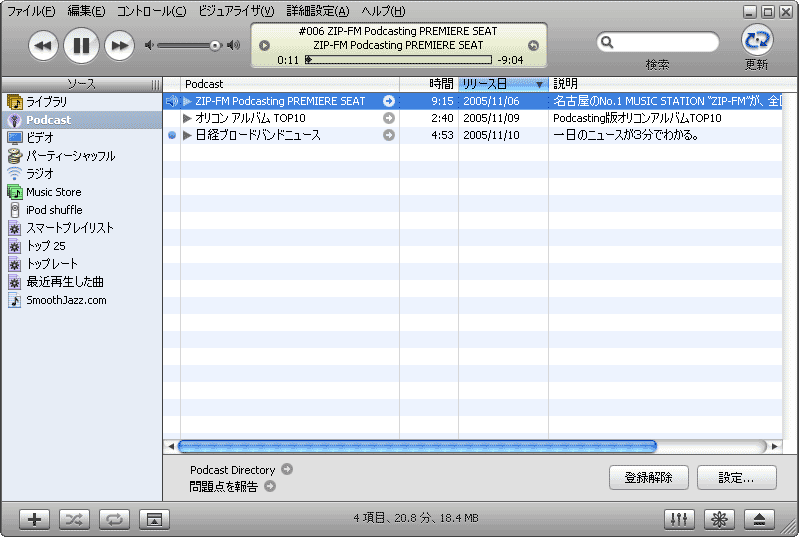The width and height of the screenshot is (799, 537).
Task: Click the eject disc button
Action: pyautogui.click(x=759, y=520)
